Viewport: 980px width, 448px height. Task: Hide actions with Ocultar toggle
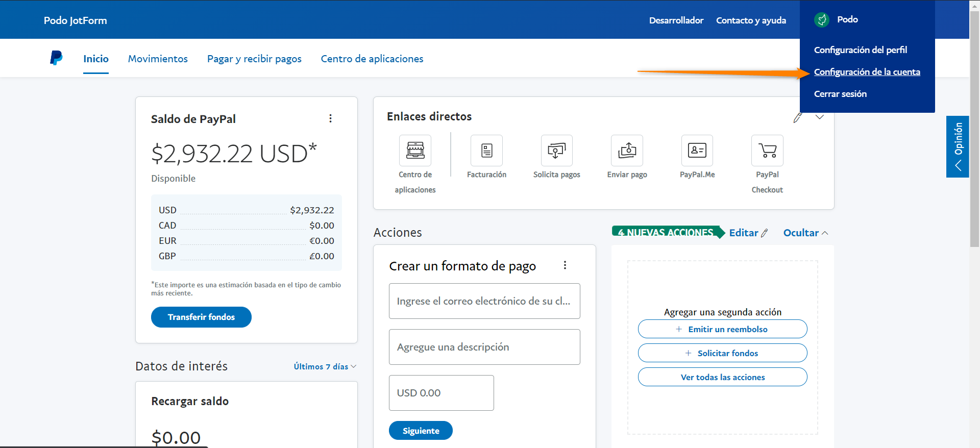806,233
